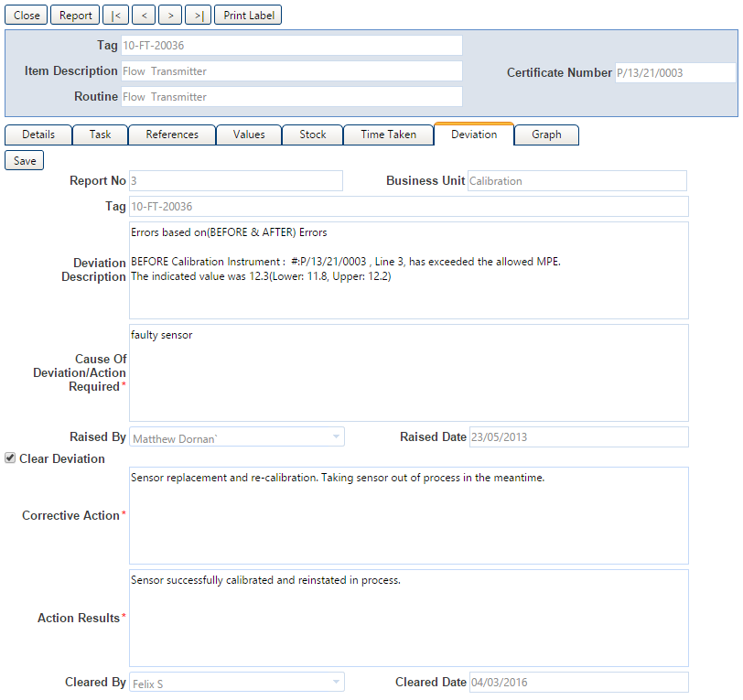Go to the previous record

point(144,16)
